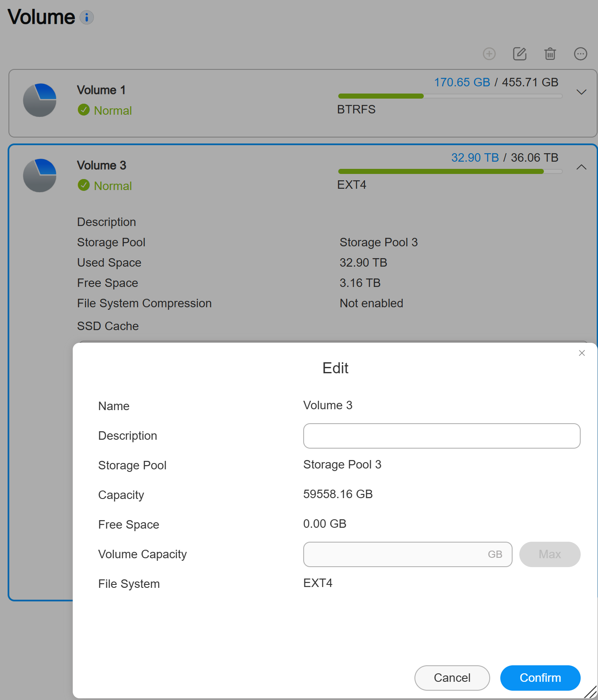Click the 3.16 TB free space value
This screenshot has height=700, width=598.
pyautogui.click(x=360, y=283)
